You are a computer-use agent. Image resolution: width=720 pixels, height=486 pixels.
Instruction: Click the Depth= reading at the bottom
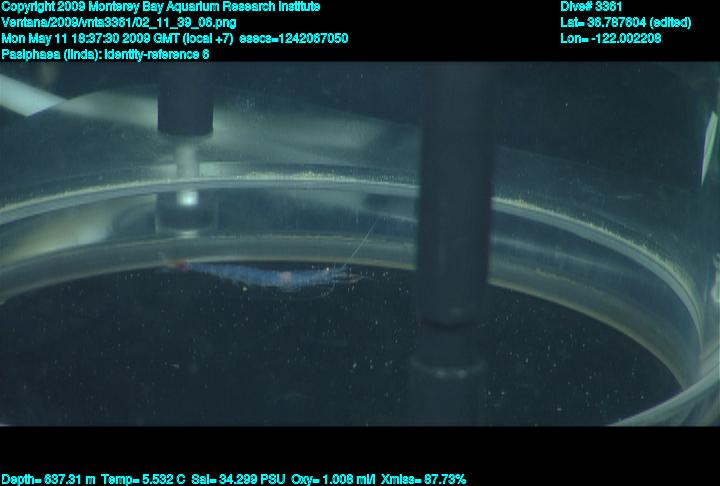coord(48,480)
